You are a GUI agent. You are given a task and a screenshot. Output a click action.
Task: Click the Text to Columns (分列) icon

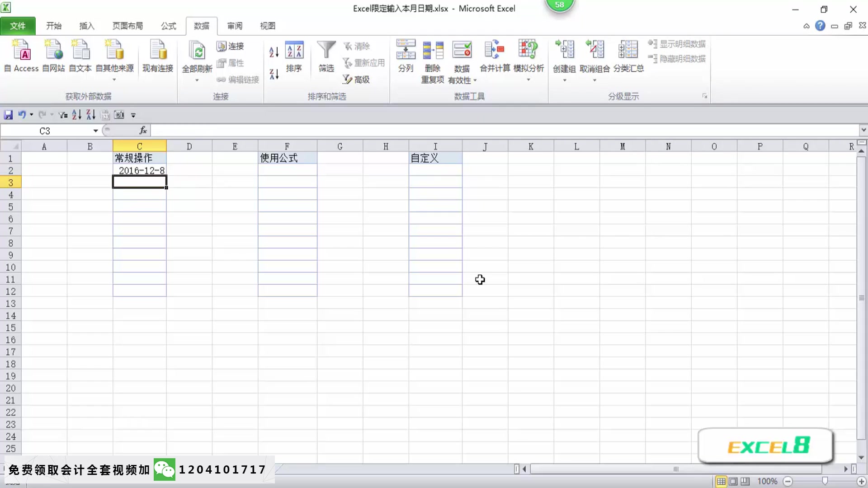(406, 51)
